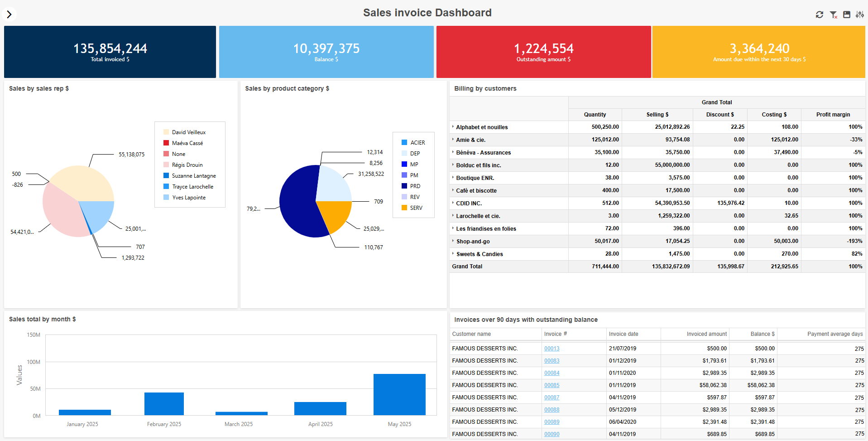The width and height of the screenshot is (868, 441).
Task: Toggle Yves Lapointe legend entry
Action: 188,198
